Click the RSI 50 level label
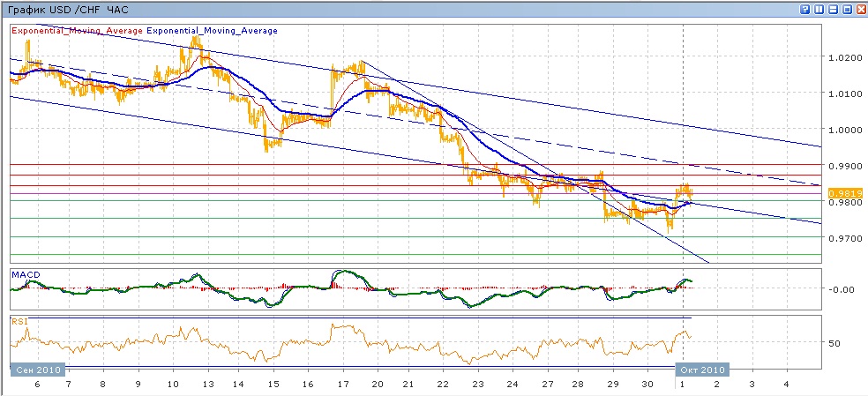This screenshot has height=396, width=868. click(x=834, y=343)
